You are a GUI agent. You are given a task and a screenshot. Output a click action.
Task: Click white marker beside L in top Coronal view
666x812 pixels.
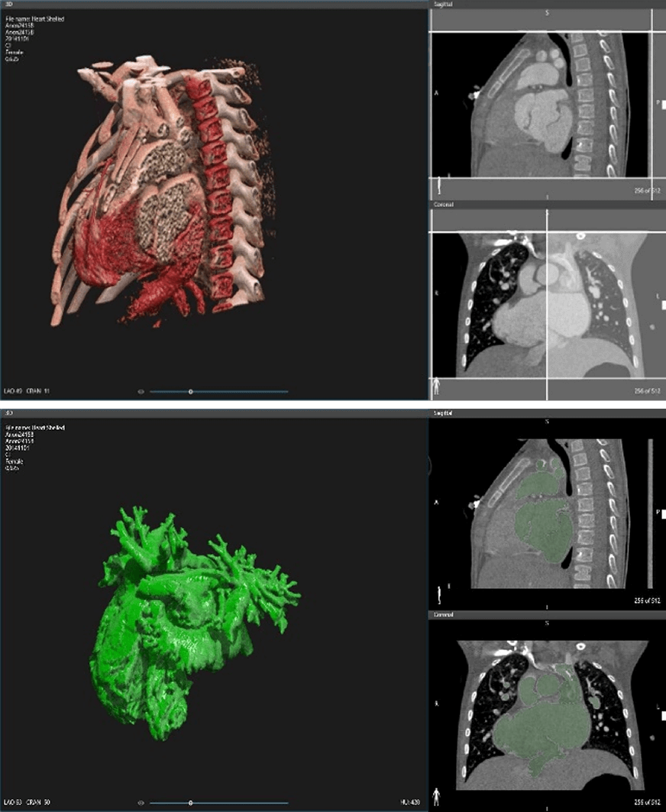661,306
